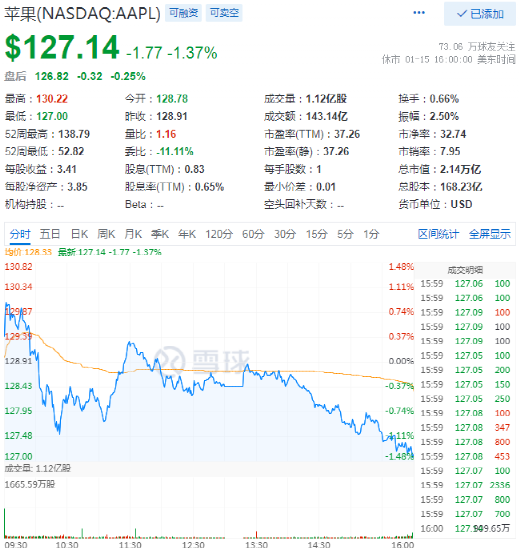Open 区间统计 range statistics
This screenshot has width=520, height=554.
(438, 234)
